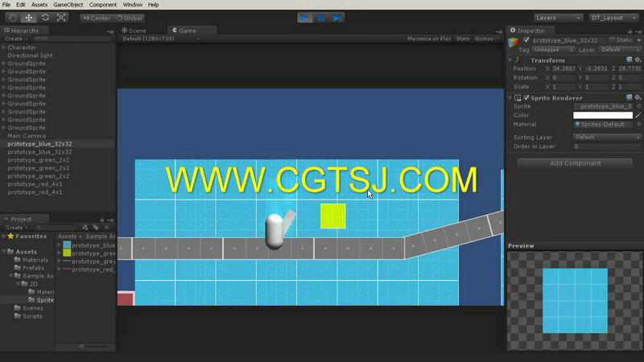644x362 pixels.
Task: Select the Scale tool
Action: click(x=61, y=18)
